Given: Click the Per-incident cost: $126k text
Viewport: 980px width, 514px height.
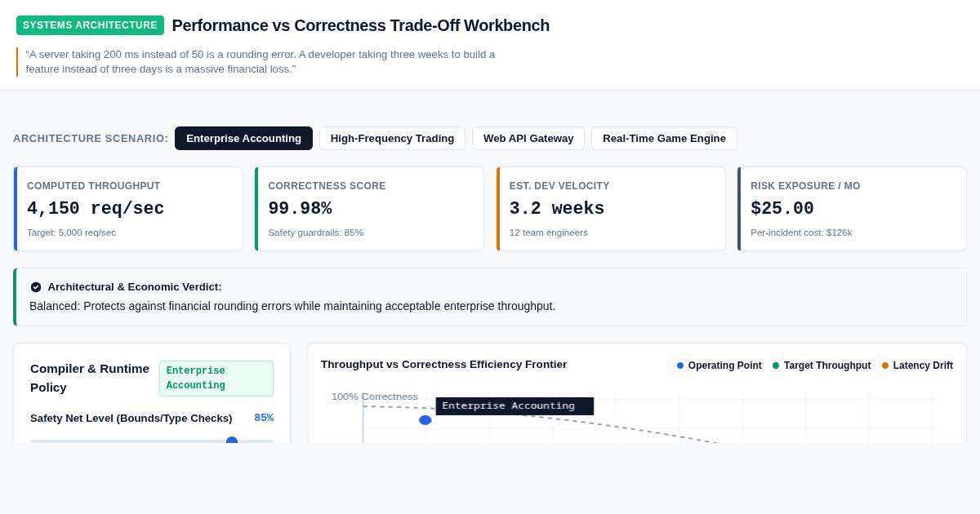Looking at the screenshot, I should [801, 233].
